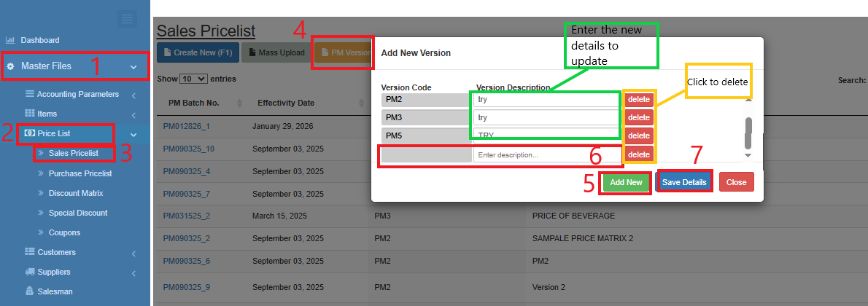Open Coupons from sidebar
868x306 pixels.
point(64,232)
